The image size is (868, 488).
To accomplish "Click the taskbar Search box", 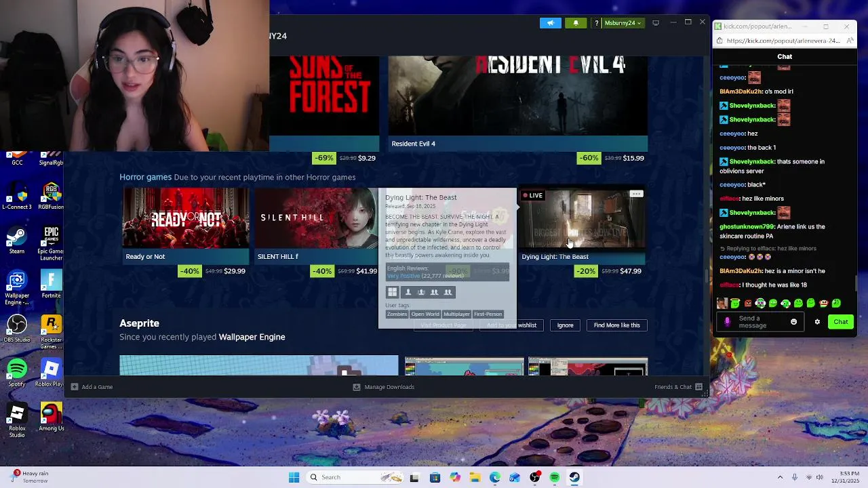I will click(355, 477).
